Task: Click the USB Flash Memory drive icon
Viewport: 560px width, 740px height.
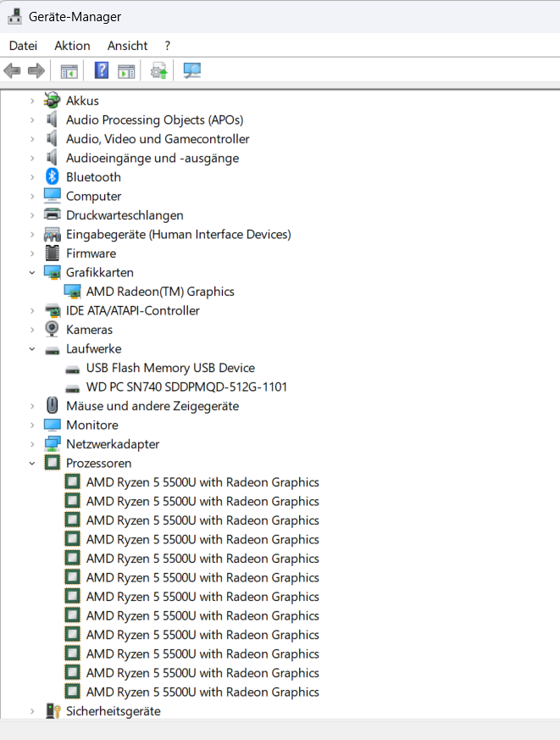Action: (72, 369)
